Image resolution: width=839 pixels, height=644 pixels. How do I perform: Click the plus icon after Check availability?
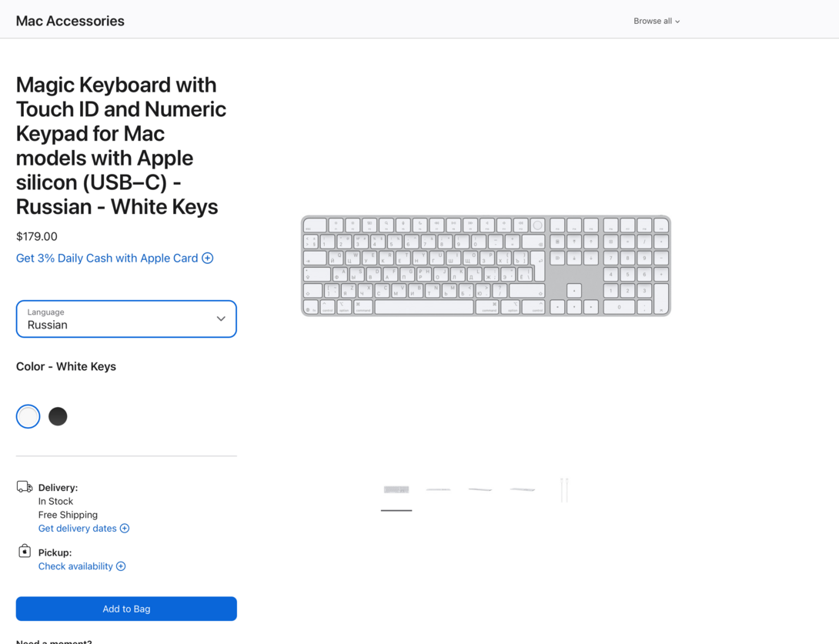[x=121, y=566]
